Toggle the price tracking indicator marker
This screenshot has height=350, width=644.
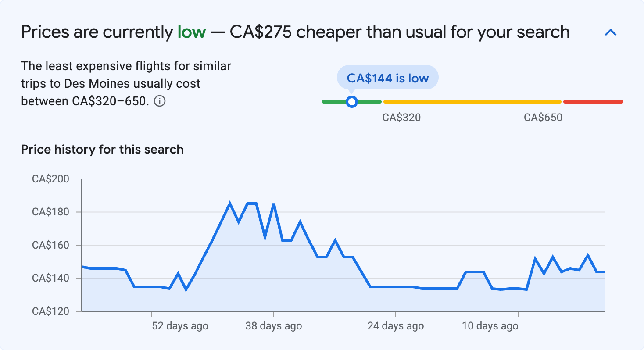(x=352, y=101)
